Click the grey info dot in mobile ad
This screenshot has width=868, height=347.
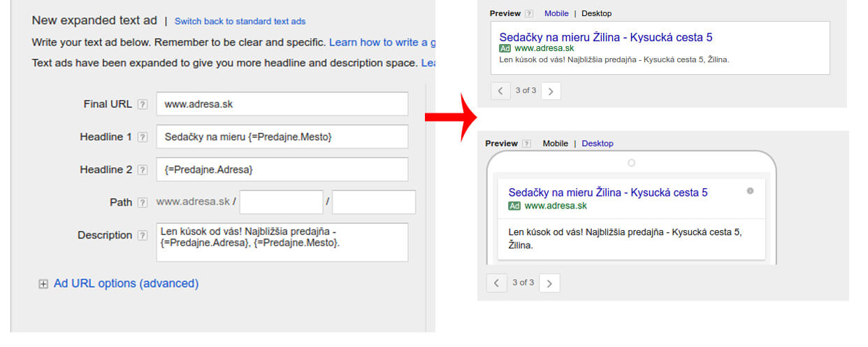750,190
